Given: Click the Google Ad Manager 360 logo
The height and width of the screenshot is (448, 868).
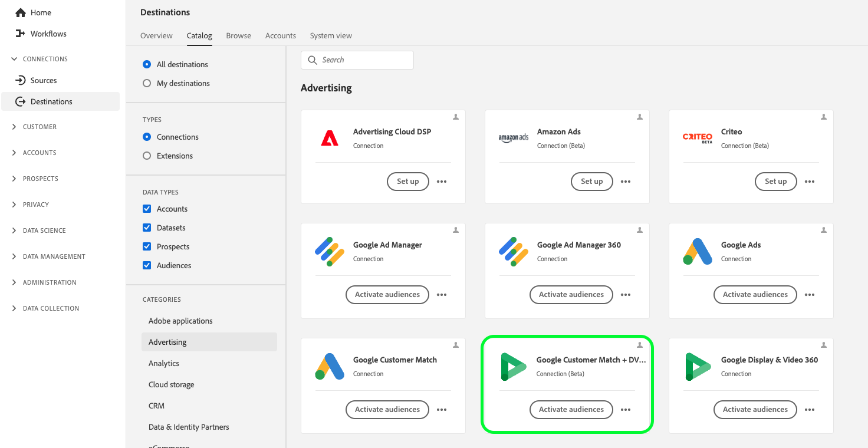Looking at the screenshot, I should tap(514, 251).
